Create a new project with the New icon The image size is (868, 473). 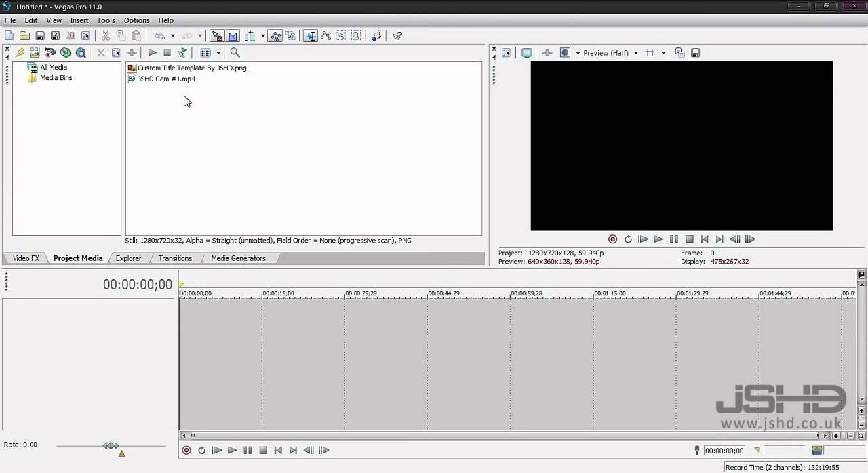(x=9, y=36)
